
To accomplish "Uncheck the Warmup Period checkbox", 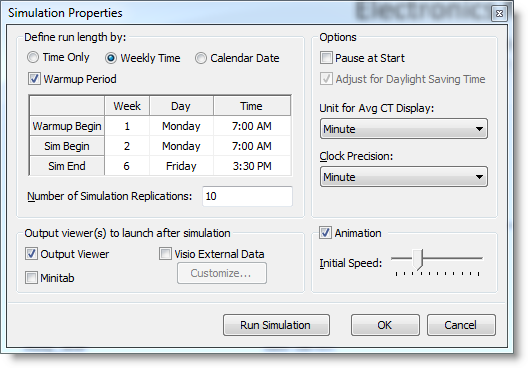I will [x=34, y=79].
